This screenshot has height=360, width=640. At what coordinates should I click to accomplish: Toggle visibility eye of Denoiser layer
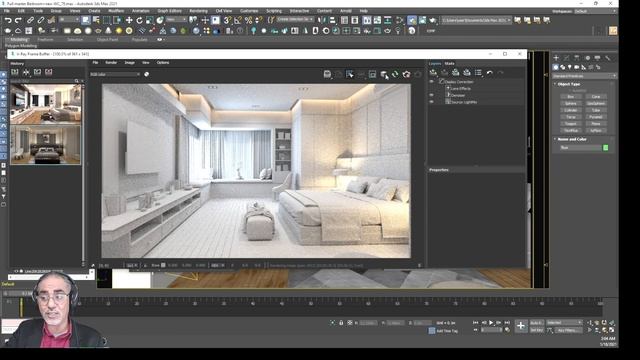pos(431,95)
